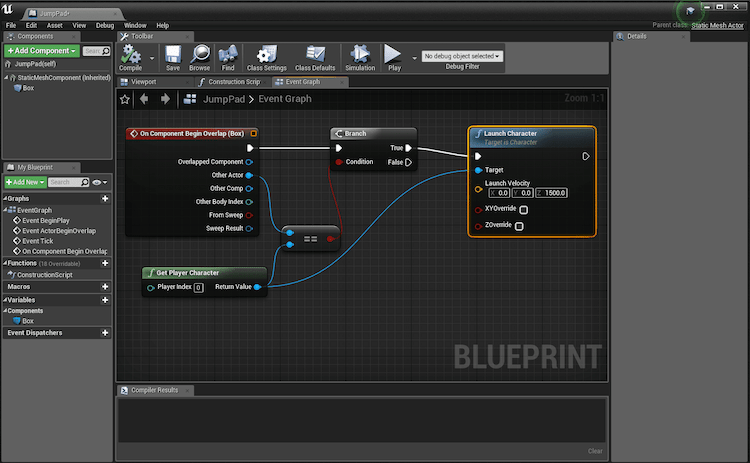Click My Blueprint search field

click(69, 182)
